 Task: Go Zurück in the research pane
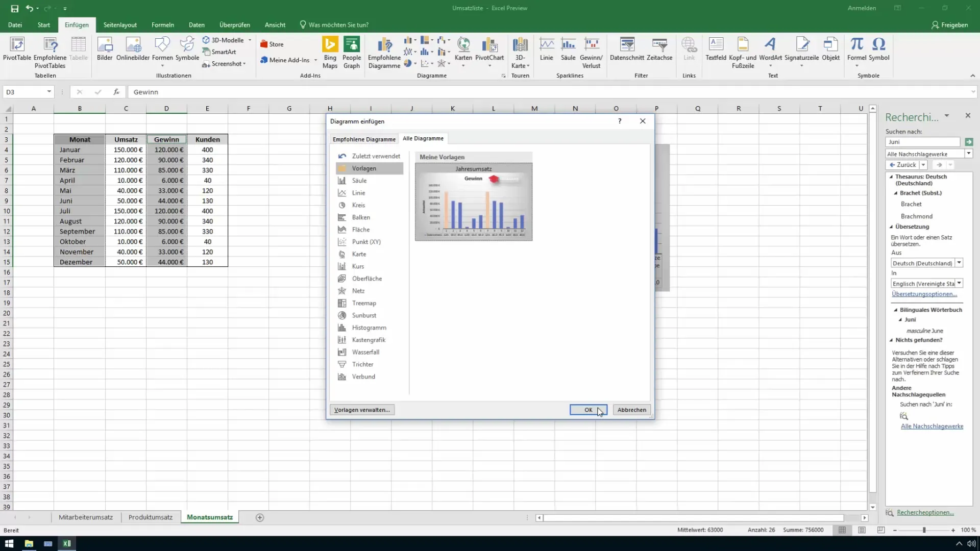pyautogui.click(x=903, y=165)
